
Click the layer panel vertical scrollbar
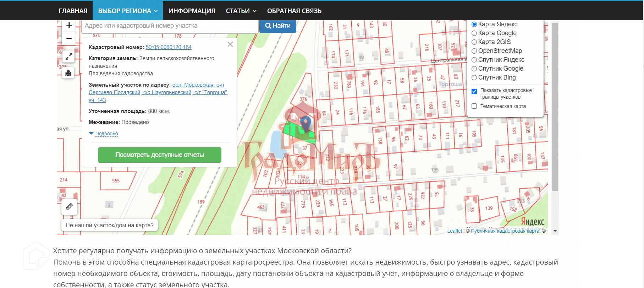(555, 107)
